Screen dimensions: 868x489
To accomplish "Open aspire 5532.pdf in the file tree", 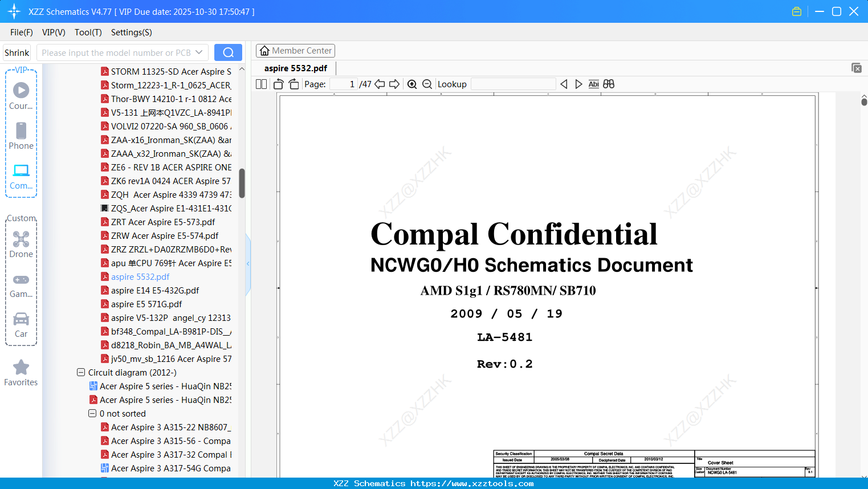I will pyautogui.click(x=140, y=277).
